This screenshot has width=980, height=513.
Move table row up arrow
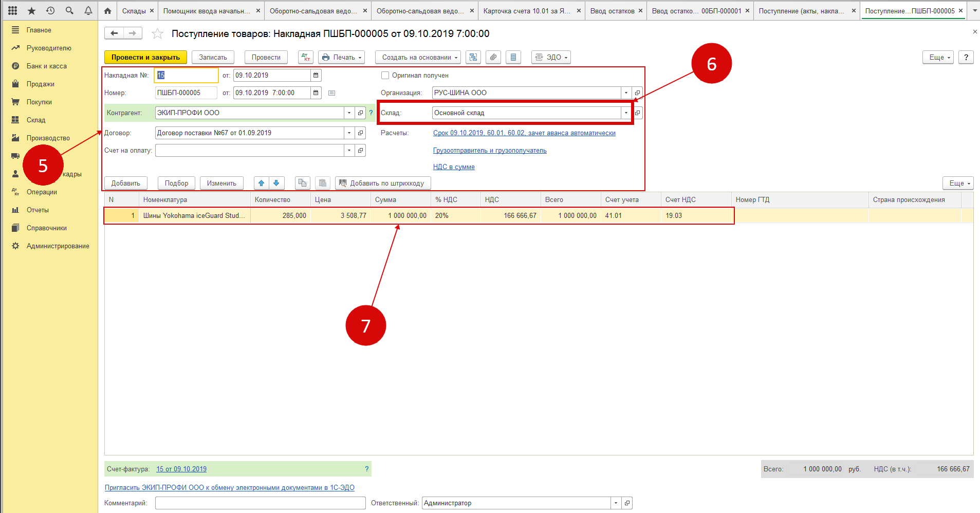262,183
